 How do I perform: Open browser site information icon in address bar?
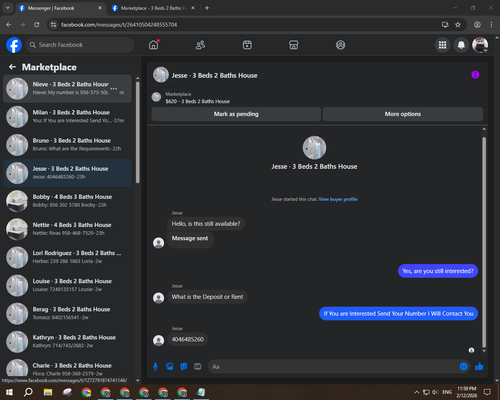[x=53, y=25]
